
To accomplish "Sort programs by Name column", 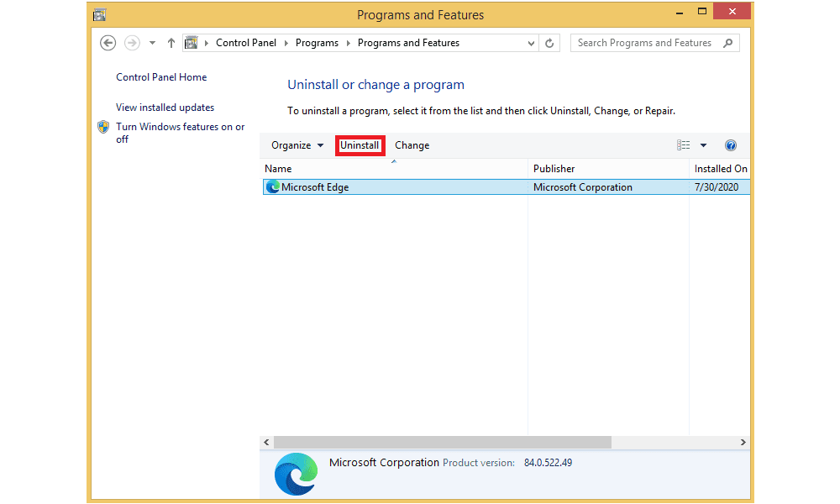I will tap(394, 169).
